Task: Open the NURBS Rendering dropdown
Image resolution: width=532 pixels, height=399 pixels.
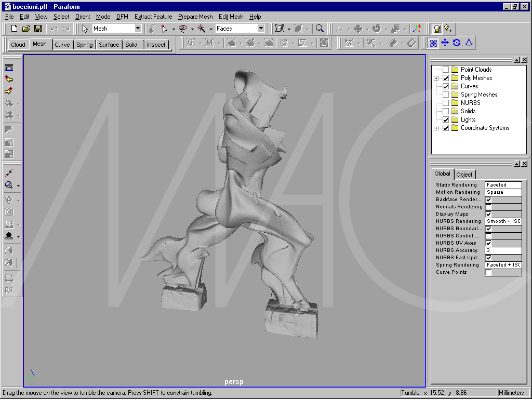Action: (x=503, y=221)
